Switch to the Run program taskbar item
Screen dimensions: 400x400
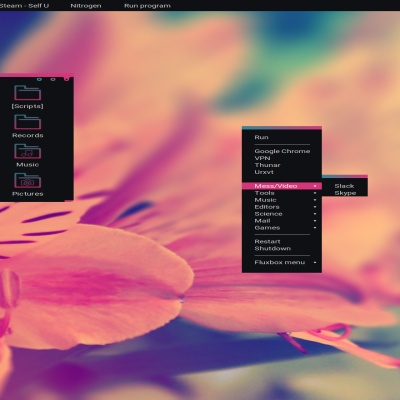pyautogui.click(x=147, y=6)
